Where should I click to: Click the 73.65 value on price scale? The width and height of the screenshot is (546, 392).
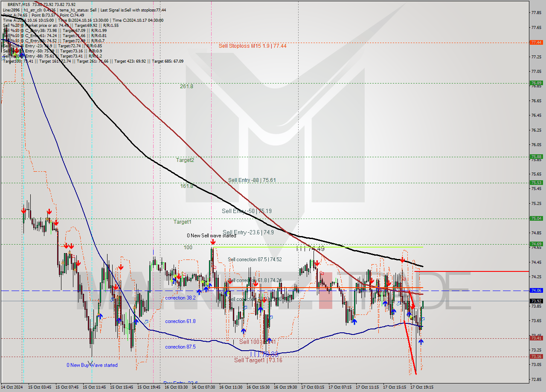(x=536, y=321)
